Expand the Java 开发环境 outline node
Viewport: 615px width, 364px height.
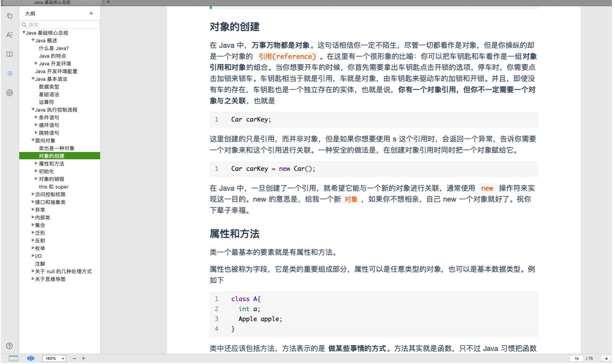pos(36,63)
